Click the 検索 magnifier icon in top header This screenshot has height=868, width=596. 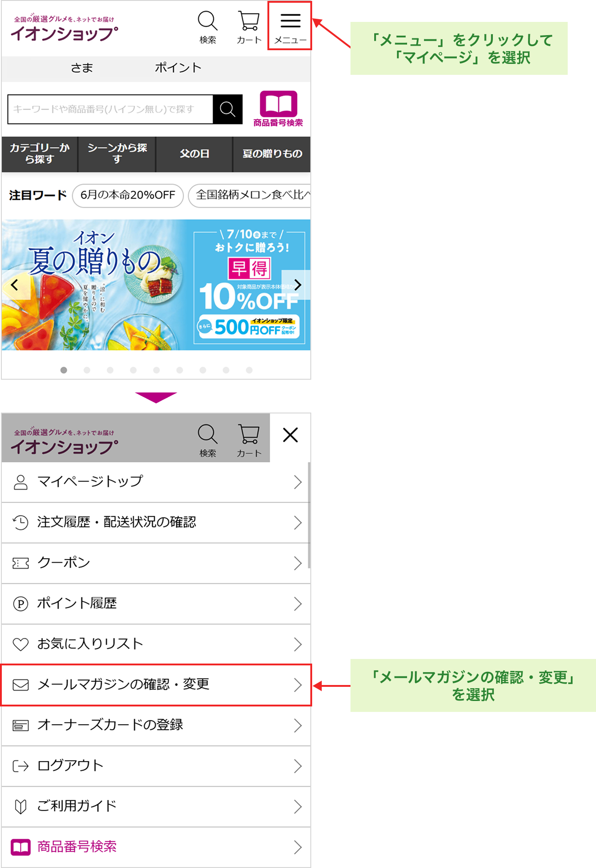click(208, 27)
